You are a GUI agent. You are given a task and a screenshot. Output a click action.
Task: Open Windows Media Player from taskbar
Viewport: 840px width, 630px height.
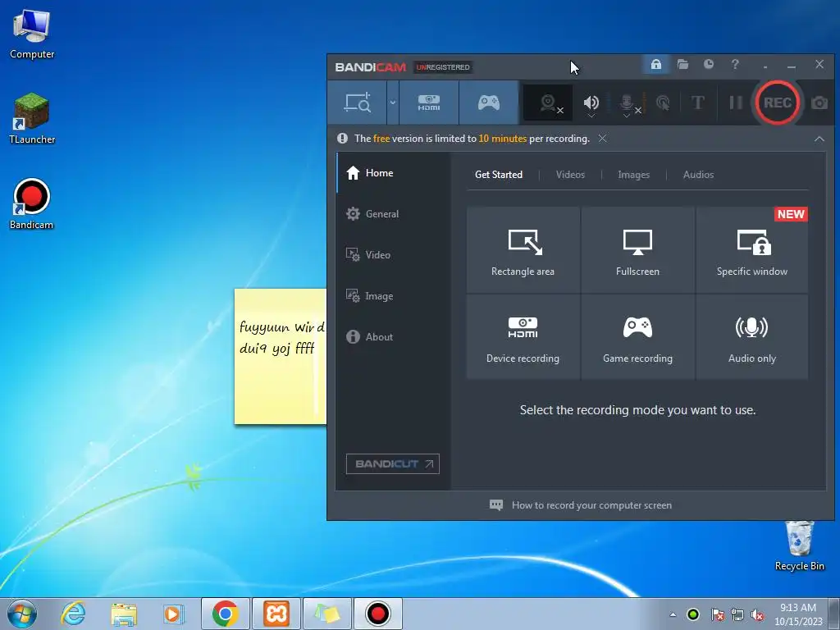point(174,614)
